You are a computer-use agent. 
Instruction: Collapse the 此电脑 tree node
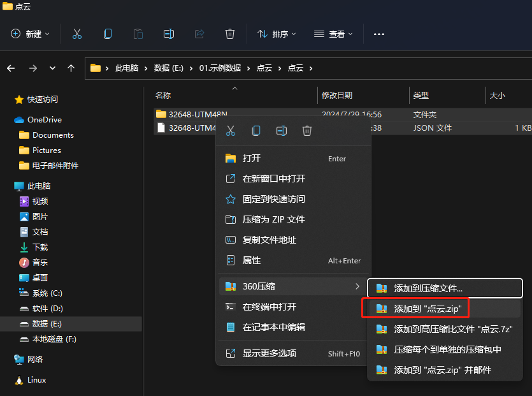point(6,186)
